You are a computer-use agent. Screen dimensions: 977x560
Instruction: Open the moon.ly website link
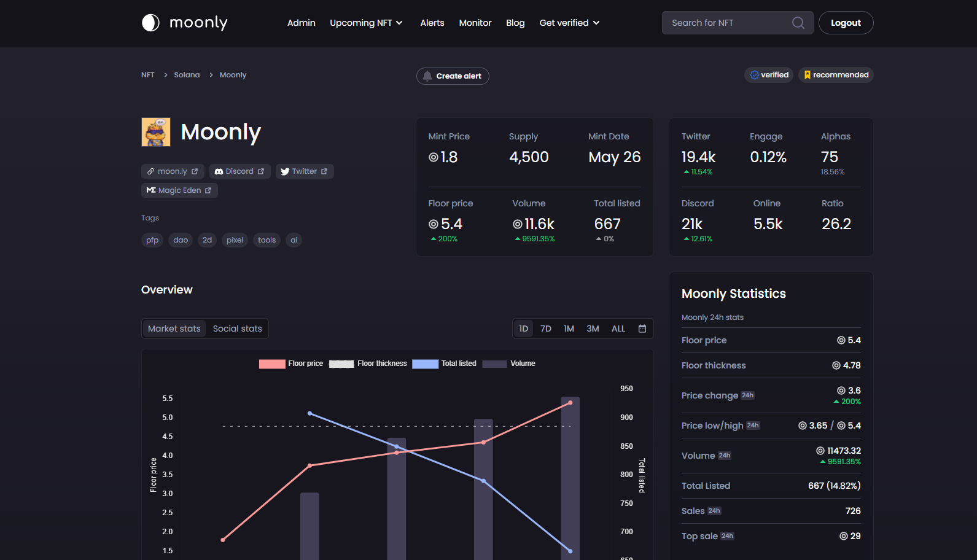point(173,171)
